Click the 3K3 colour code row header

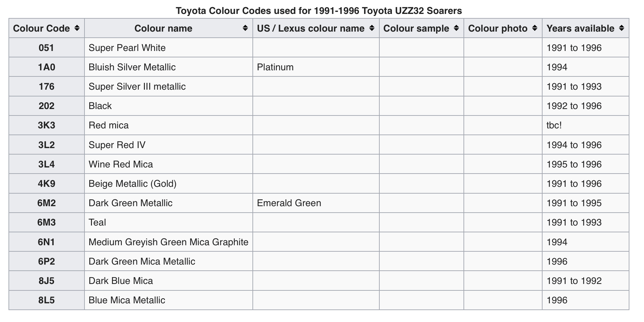click(x=46, y=125)
